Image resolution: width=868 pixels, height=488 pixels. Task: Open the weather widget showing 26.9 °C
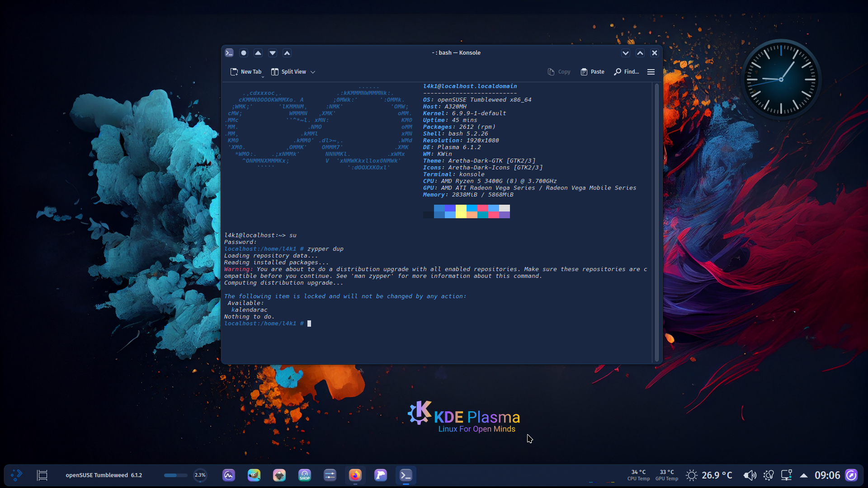pyautogui.click(x=709, y=475)
